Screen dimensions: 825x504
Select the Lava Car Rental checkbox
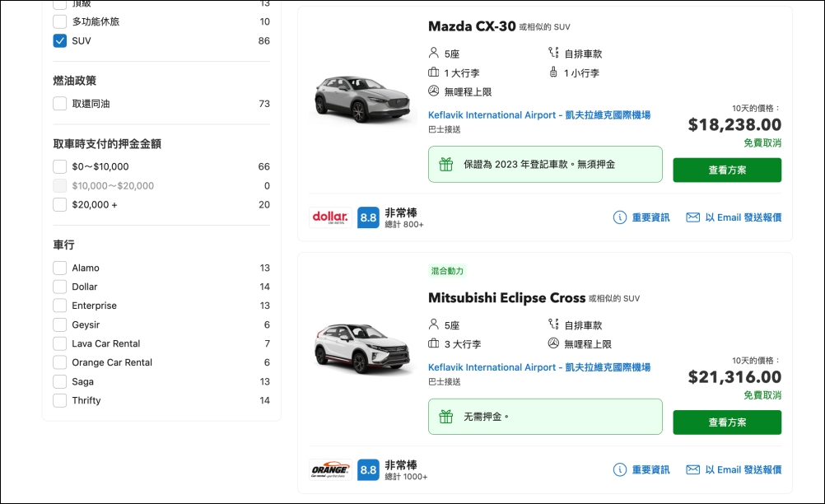point(60,343)
